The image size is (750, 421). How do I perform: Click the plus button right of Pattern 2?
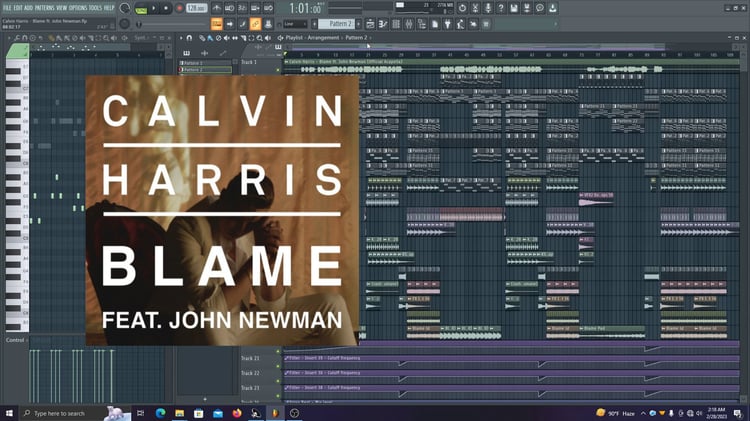pyautogui.click(x=358, y=24)
